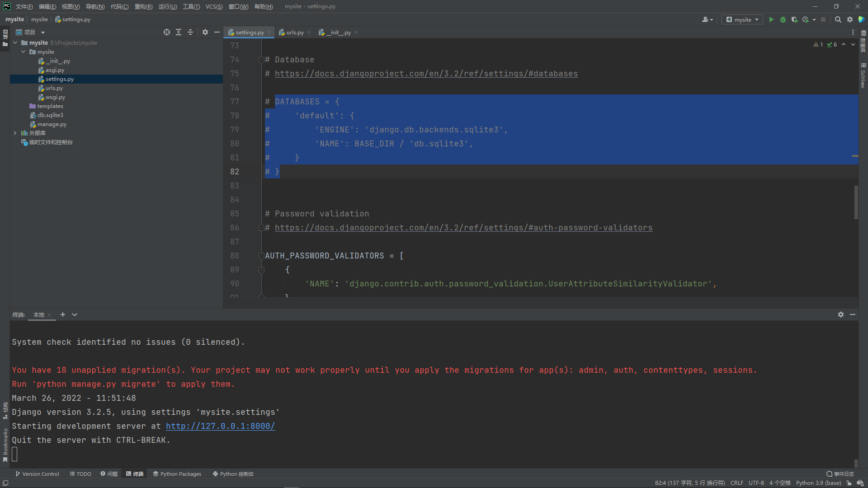This screenshot has height=488, width=868.
Task: Go to previous highlighted error arrow
Action: (844, 44)
